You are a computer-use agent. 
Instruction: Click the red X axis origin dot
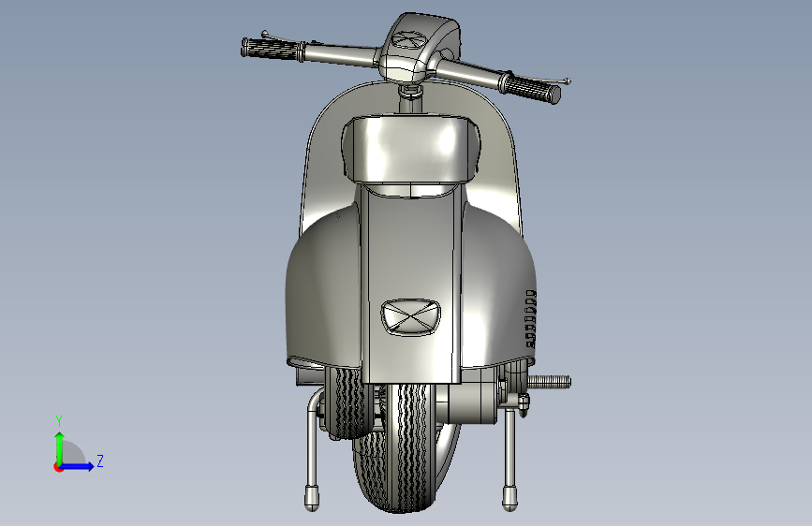[x=58, y=467]
